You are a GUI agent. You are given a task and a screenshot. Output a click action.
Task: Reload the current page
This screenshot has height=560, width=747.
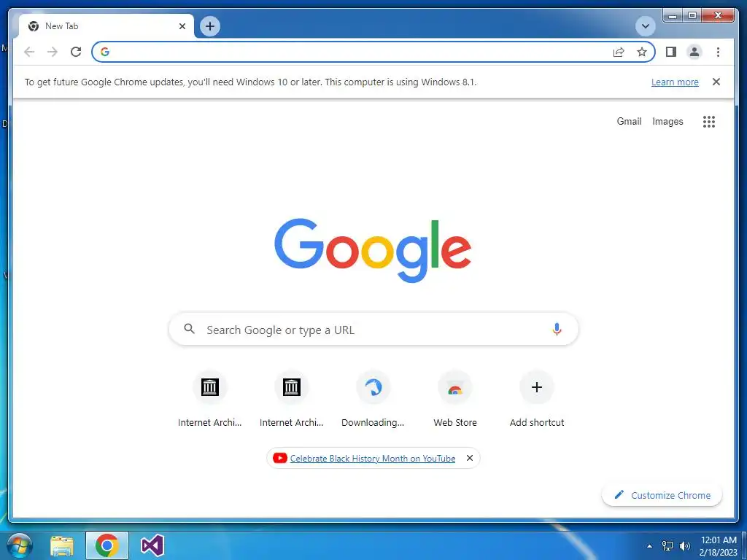click(x=76, y=52)
